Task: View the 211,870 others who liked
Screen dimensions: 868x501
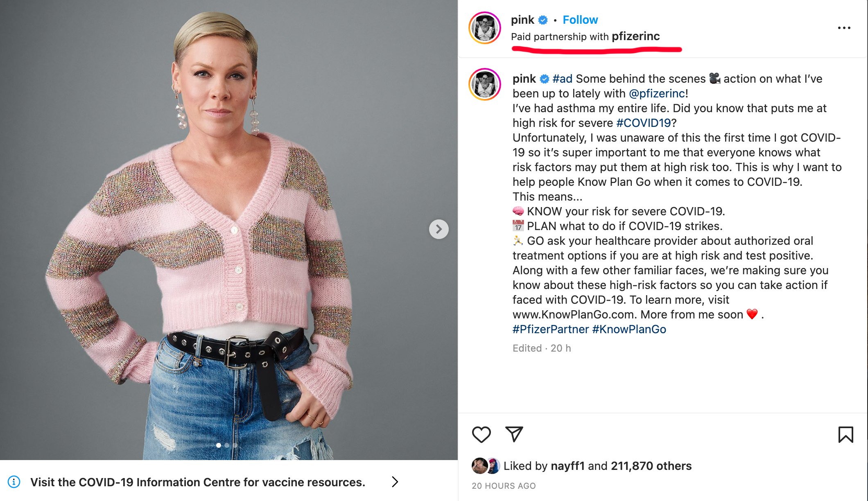Action: (x=651, y=466)
